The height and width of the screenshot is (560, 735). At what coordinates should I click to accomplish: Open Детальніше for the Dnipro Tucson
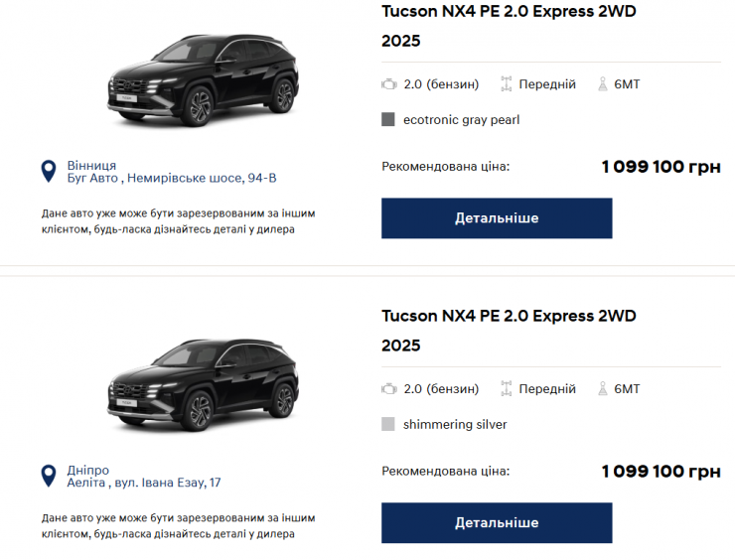(497, 523)
